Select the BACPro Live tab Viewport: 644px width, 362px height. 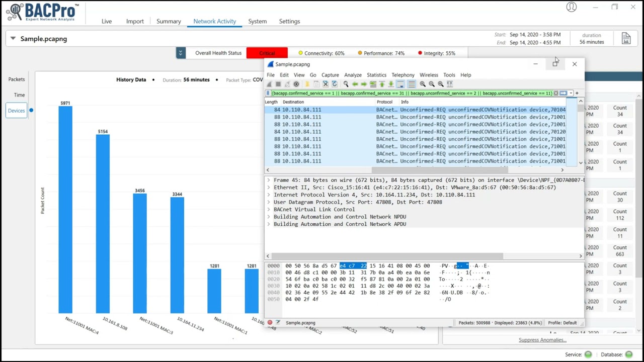(x=107, y=21)
